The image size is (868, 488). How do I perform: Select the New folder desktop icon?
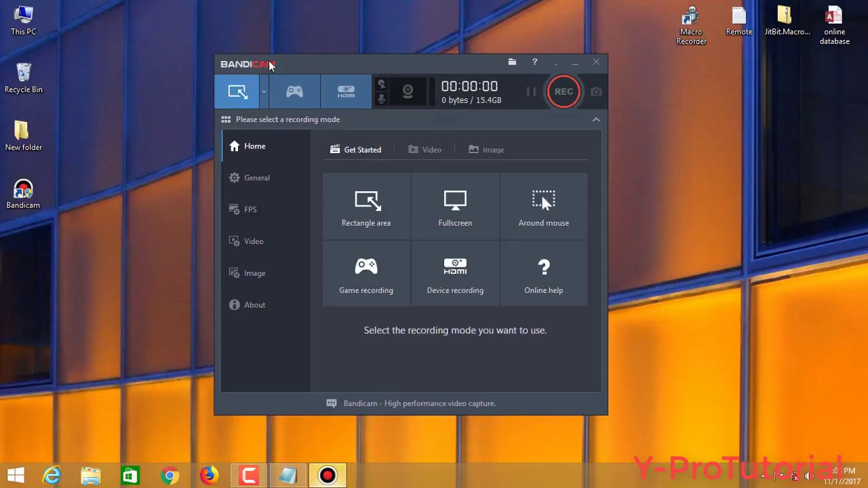point(23,136)
